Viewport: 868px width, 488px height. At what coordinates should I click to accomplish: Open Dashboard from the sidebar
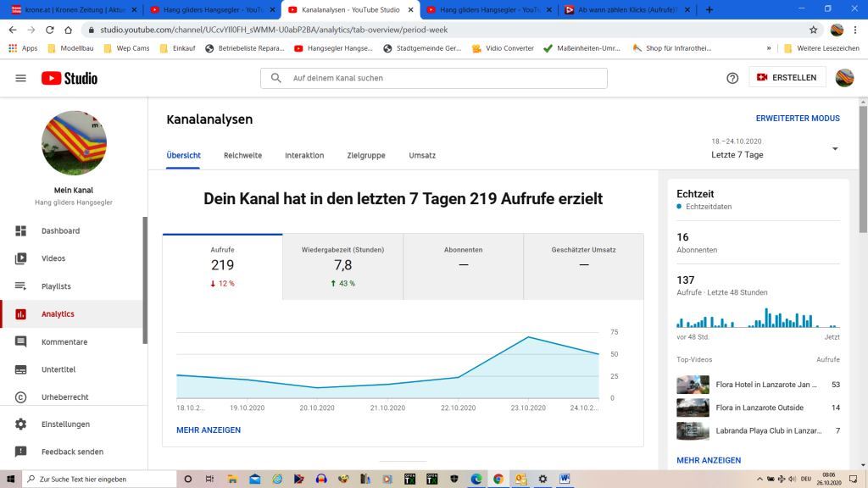point(60,230)
